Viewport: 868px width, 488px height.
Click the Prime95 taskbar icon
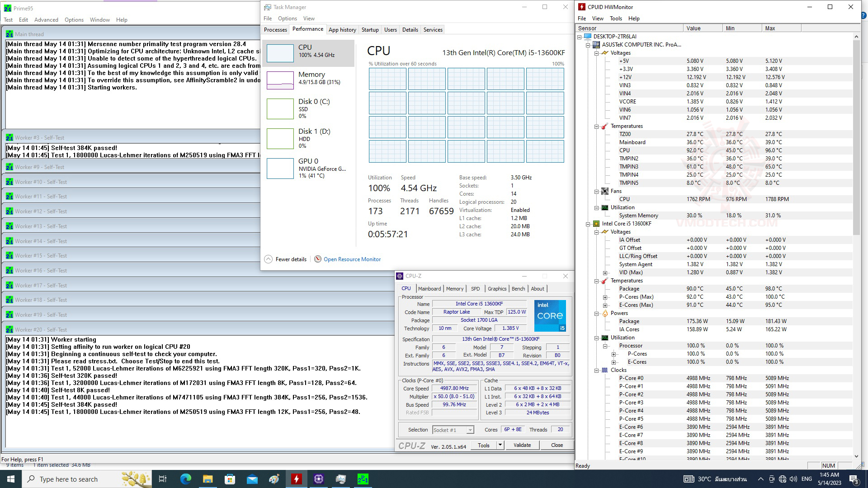(x=363, y=479)
